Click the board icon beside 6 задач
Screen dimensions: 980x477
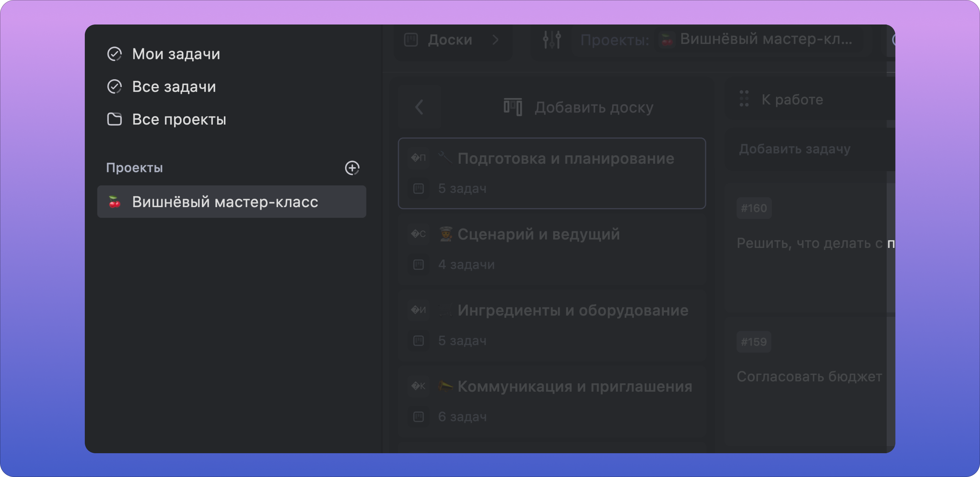click(418, 417)
